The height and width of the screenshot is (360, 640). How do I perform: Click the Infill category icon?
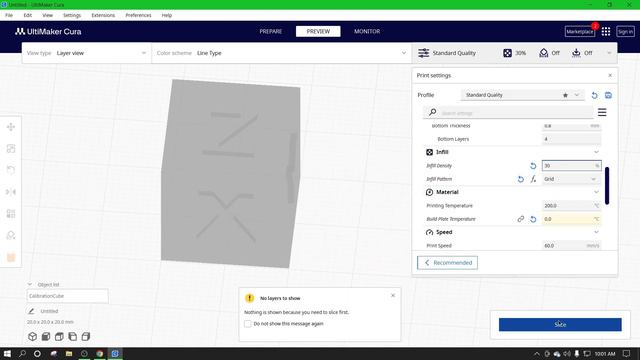(x=429, y=152)
